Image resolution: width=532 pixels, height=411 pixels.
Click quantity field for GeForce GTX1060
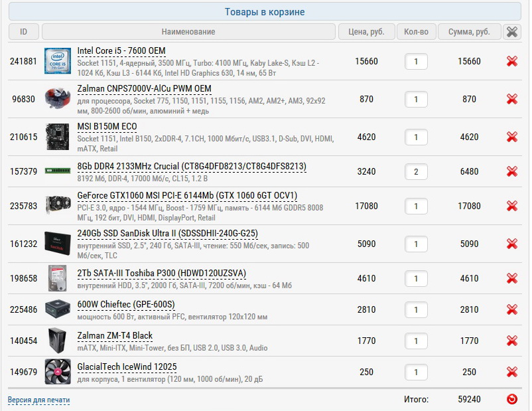[x=416, y=206]
